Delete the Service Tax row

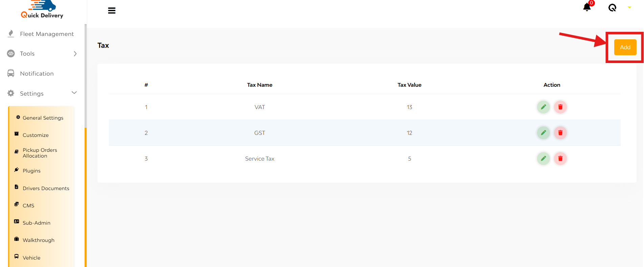[560, 159]
